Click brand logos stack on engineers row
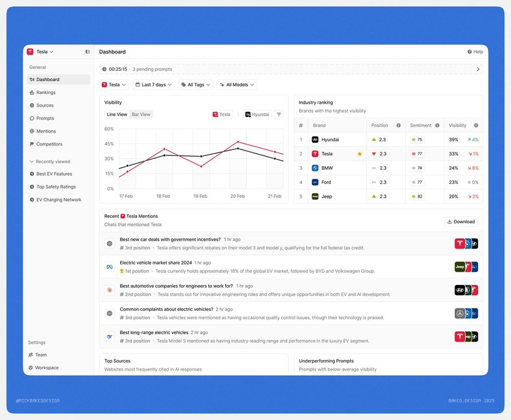This screenshot has width=511, height=420. (x=466, y=290)
